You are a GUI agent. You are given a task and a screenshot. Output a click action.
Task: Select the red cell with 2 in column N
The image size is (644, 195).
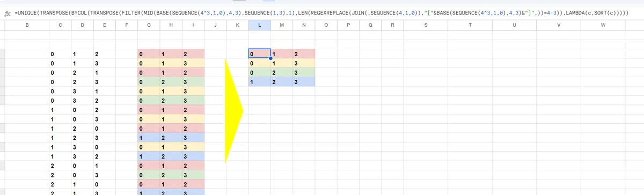pyautogui.click(x=304, y=54)
